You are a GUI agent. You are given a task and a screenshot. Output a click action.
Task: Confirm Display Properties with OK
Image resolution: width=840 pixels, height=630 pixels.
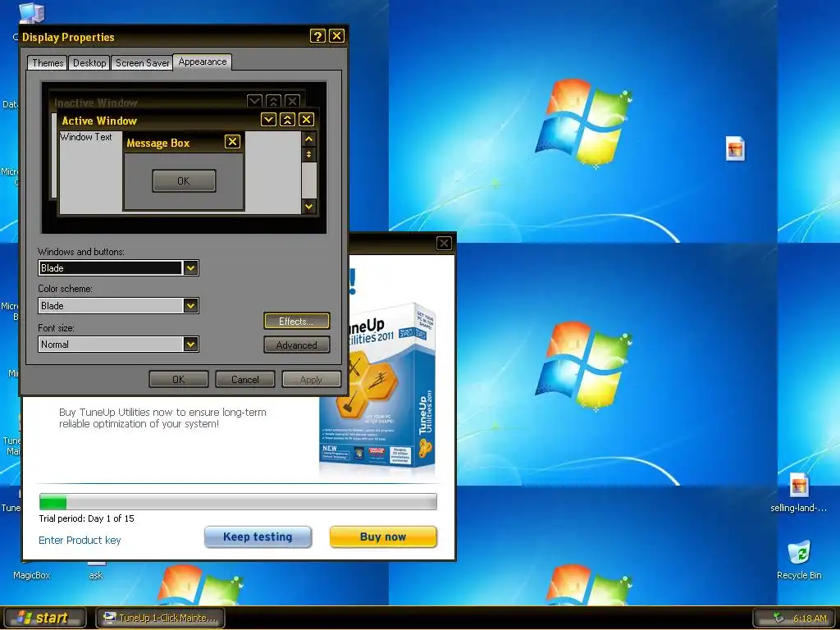[x=178, y=379]
